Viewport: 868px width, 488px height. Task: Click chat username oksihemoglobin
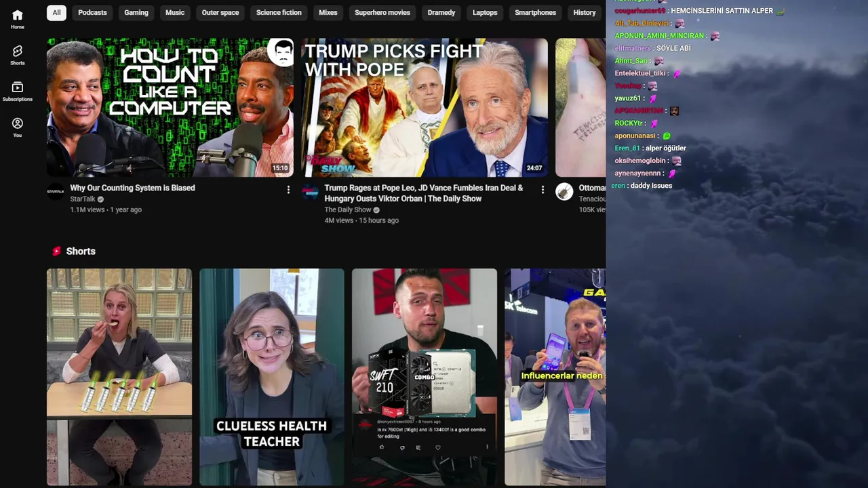coord(640,161)
